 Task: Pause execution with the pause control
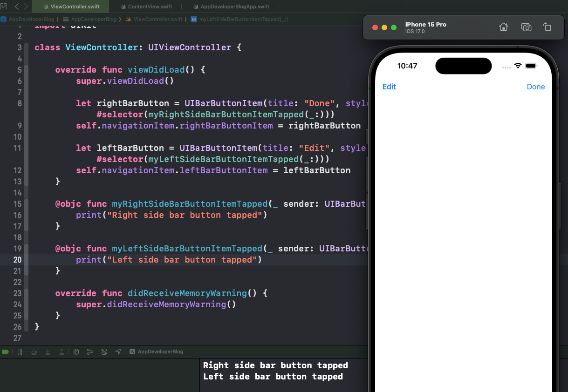point(20,351)
